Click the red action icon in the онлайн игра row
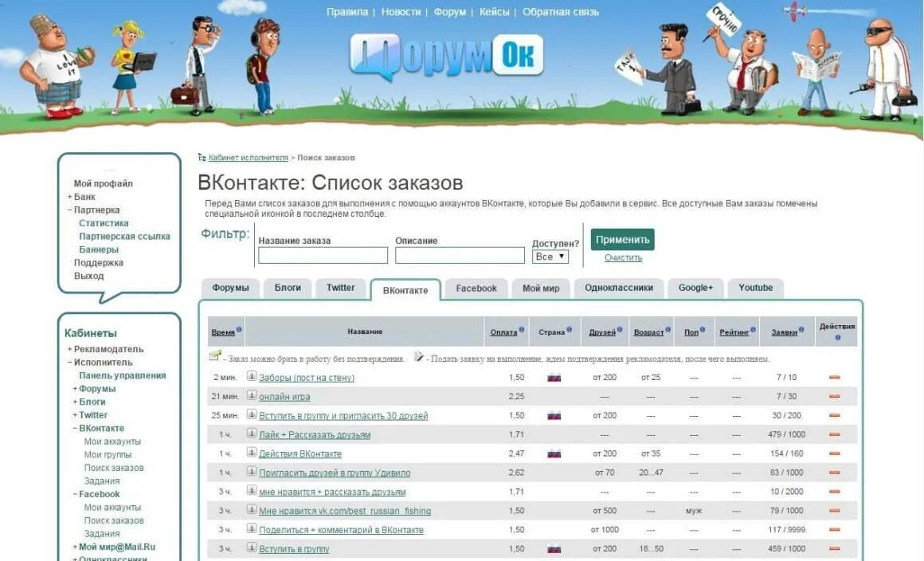Screen dimensions: 924x561 click(835, 397)
